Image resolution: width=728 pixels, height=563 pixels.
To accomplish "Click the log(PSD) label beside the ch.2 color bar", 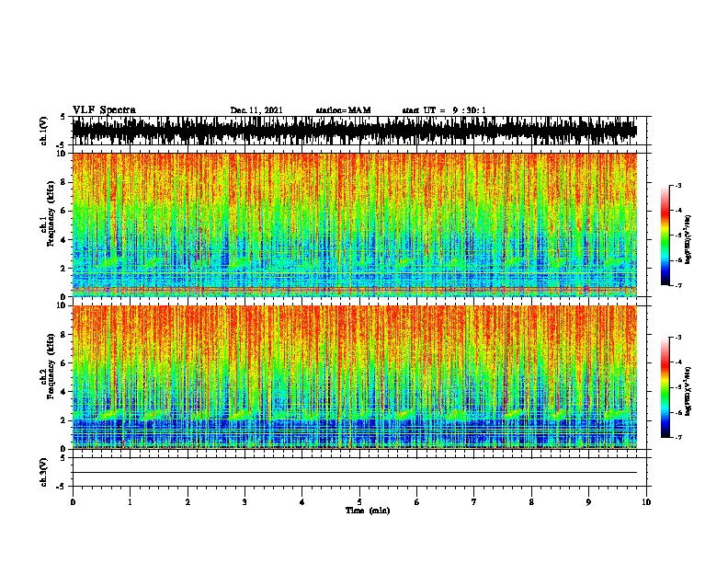I will (x=688, y=391).
